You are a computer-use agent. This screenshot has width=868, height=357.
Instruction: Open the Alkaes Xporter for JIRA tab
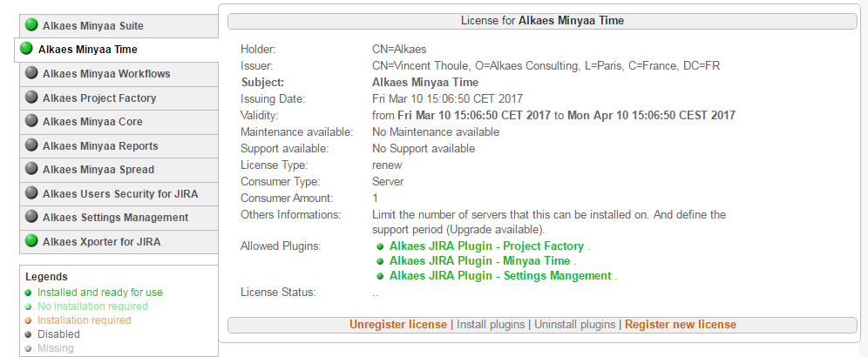tap(101, 241)
